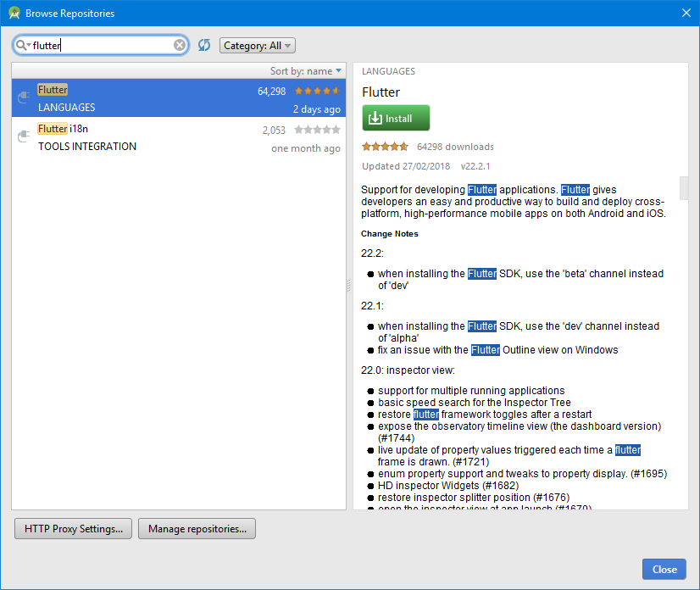Click the 'Change Notes' heading
The width and height of the screenshot is (700, 590).
[x=390, y=234]
